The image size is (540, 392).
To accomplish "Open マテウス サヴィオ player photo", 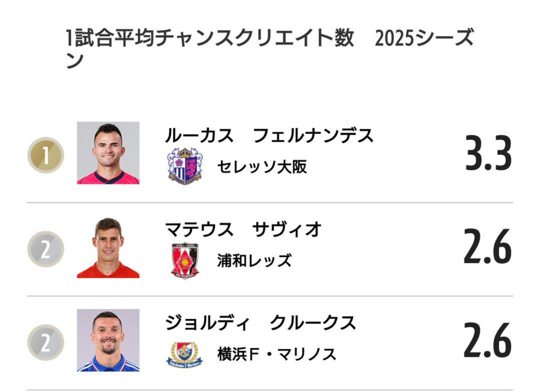I will [x=108, y=248].
